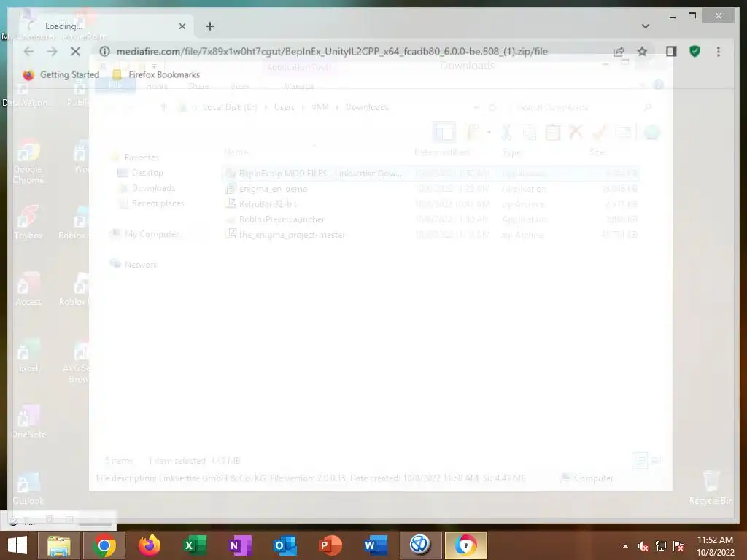
Task: Click the Delete X icon in Explorer toolbar
Action: point(576,131)
